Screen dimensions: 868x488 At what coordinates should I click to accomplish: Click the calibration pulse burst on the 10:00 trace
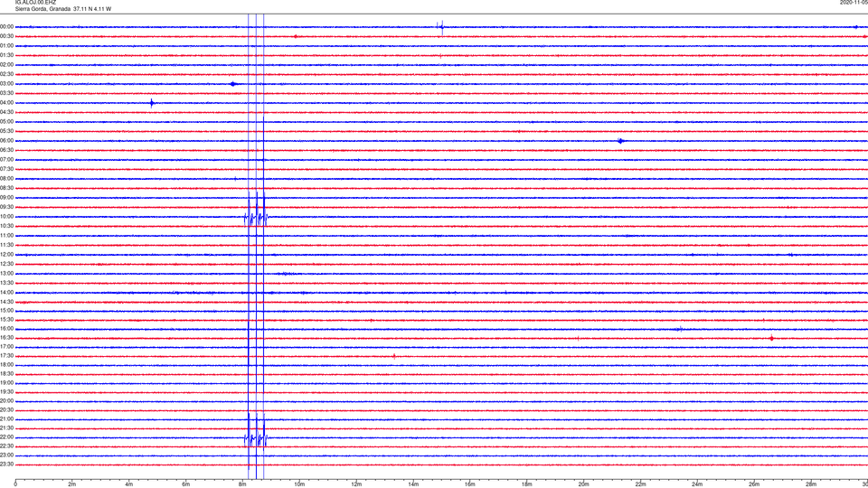tap(256, 217)
